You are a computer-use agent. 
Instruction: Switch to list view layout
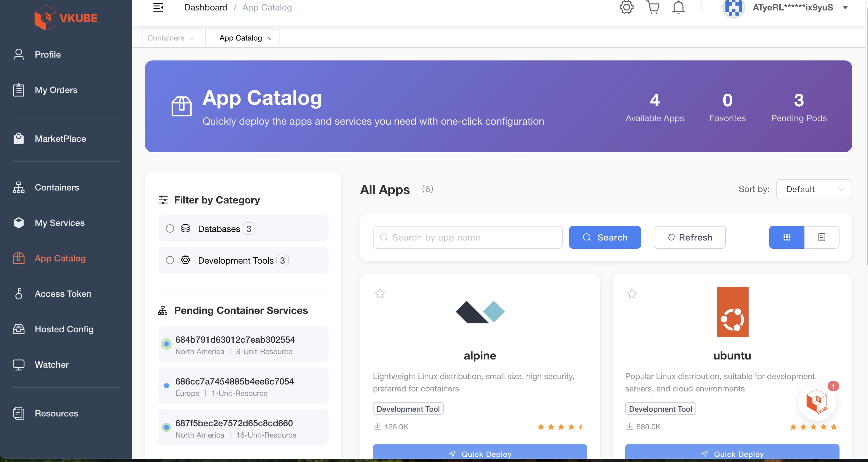click(821, 237)
